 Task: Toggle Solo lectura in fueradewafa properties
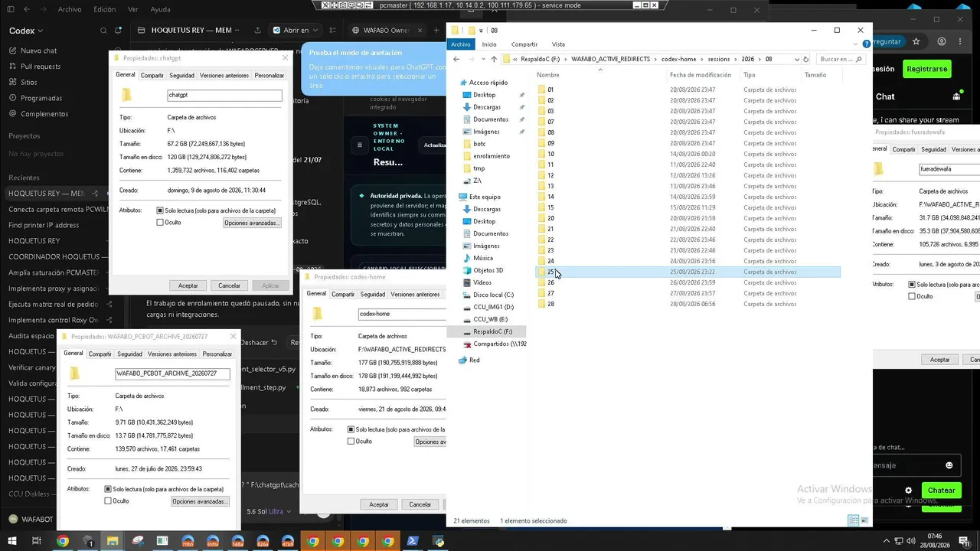pos(912,284)
